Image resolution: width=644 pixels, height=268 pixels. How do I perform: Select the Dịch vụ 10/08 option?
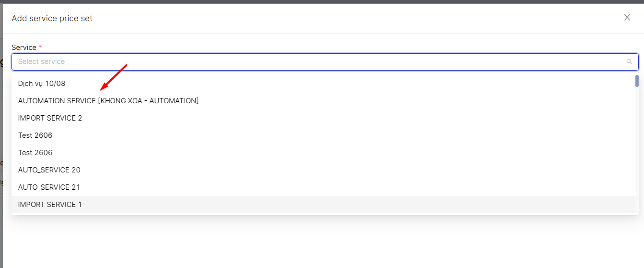[42, 84]
